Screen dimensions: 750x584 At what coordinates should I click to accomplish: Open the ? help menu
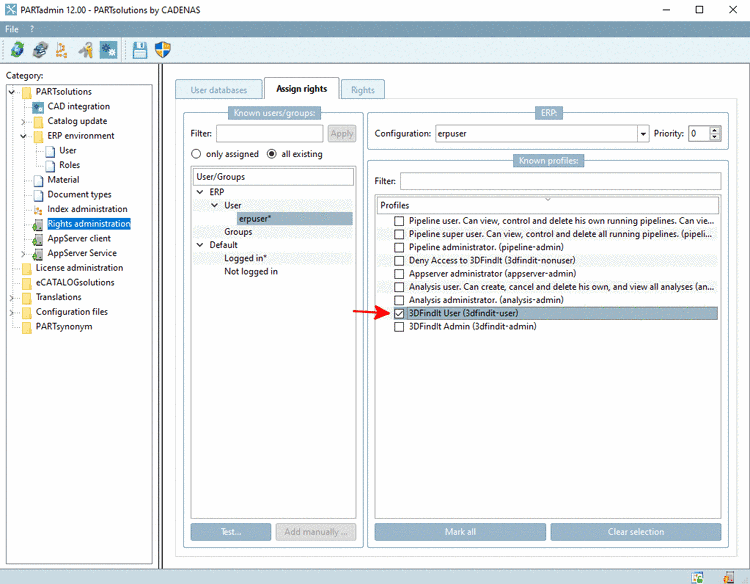[x=32, y=29]
